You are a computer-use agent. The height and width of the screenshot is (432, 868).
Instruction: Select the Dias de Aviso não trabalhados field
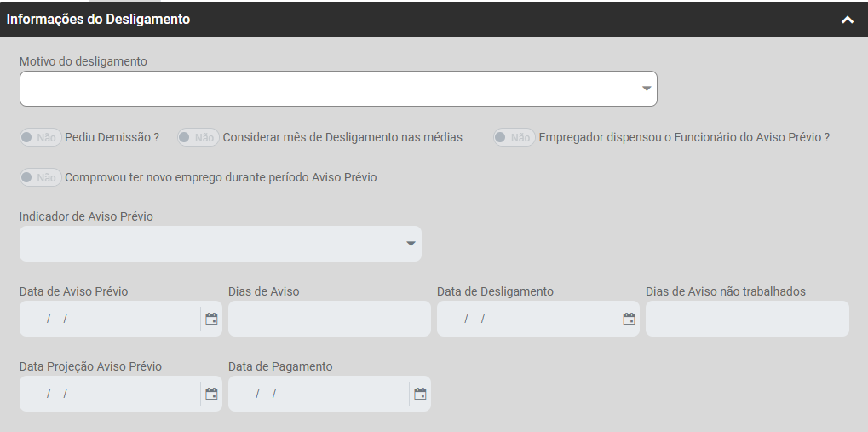pos(746,320)
